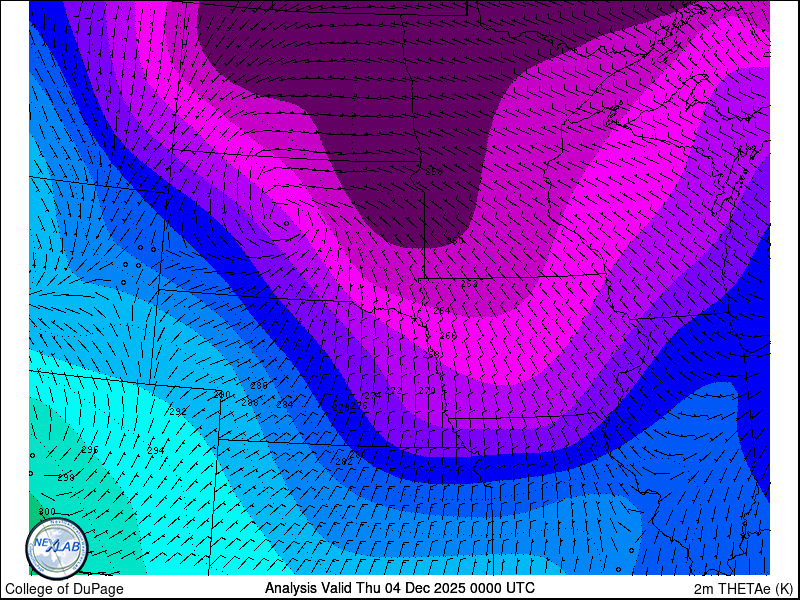Click the 284 contour label
The width and height of the screenshot is (800, 600).
point(285,405)
